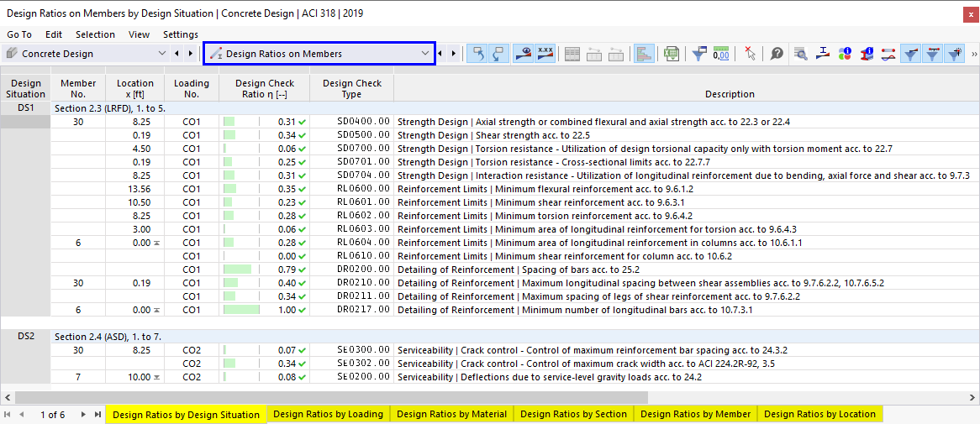980x424 pixels.
Task: Toggle the funnel filter with cursor star
Action: pyautogui.click(x=955, y=54)
